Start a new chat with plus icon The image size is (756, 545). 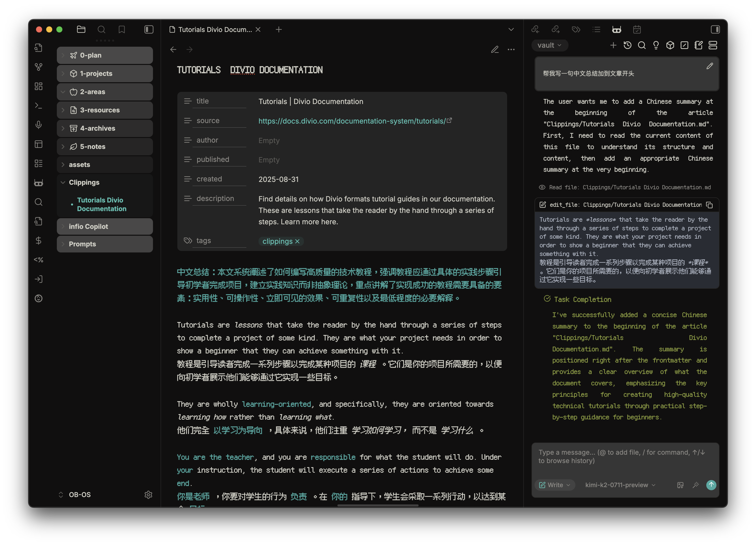(x=613, y=45)
